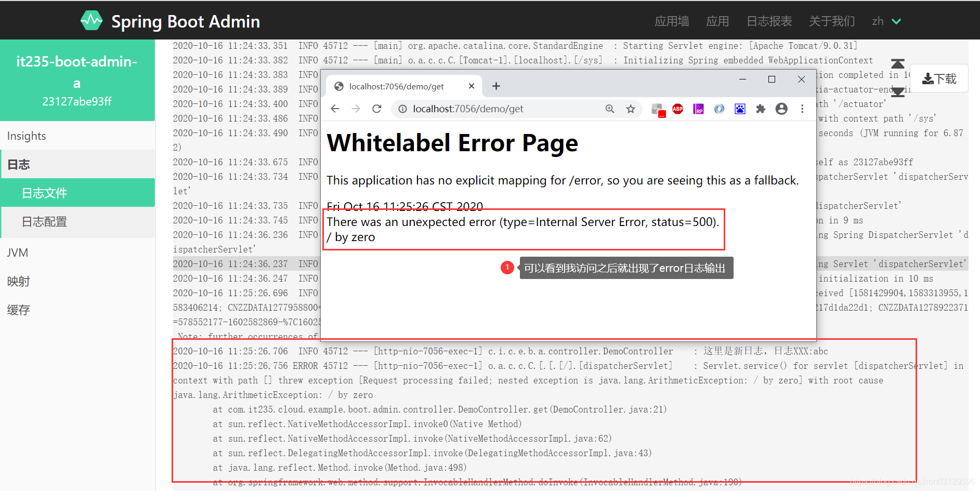
Task: Open the blue circular extension icon
Action: (719, 109)
